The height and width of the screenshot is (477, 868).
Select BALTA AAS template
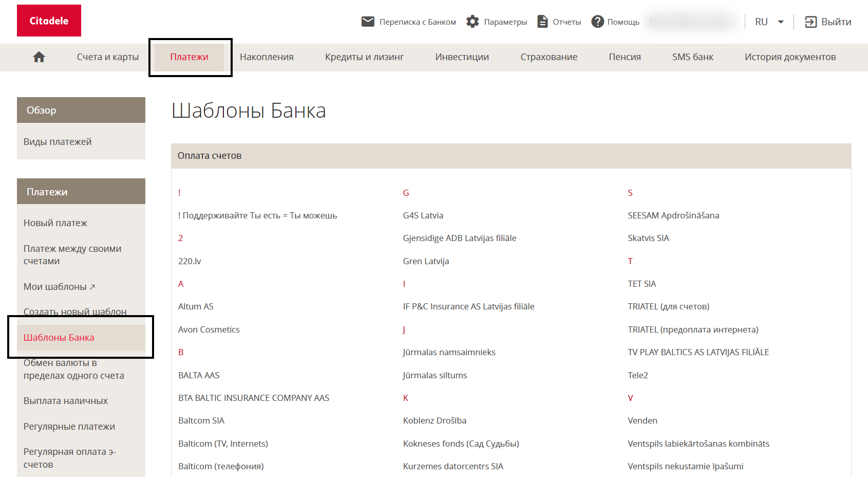[199, 375]
